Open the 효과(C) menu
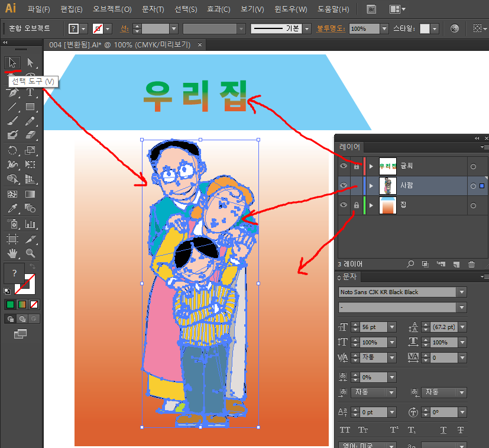The width and height of the screenshot is (489, 448). (x=218, y=9)
